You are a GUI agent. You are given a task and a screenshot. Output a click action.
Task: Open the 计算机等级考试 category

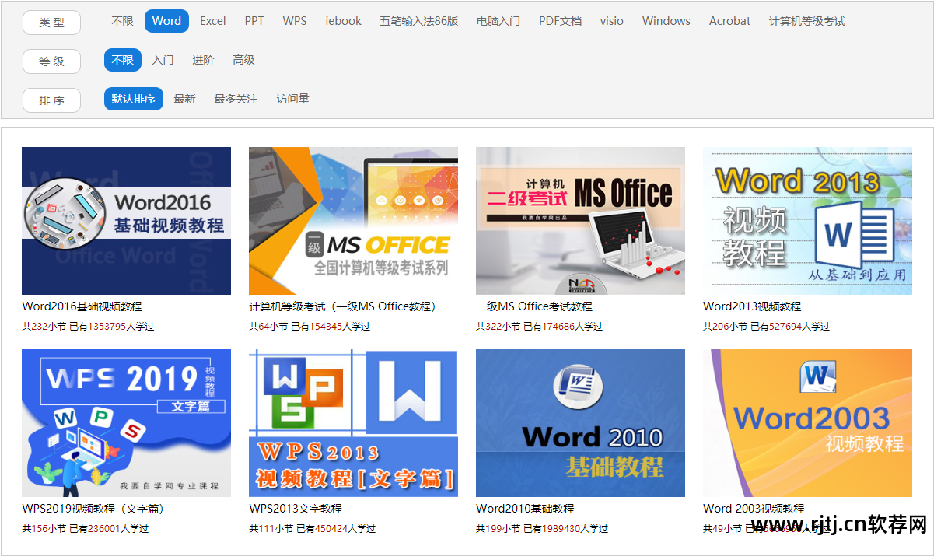[807, 21]
